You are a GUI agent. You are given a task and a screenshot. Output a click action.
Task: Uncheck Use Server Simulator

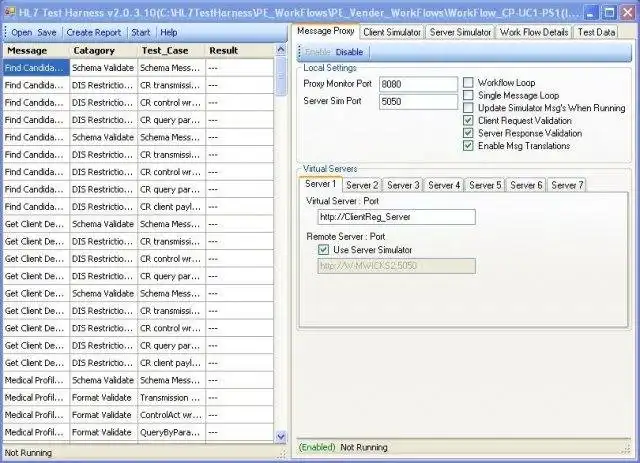(x=323, y=249)
